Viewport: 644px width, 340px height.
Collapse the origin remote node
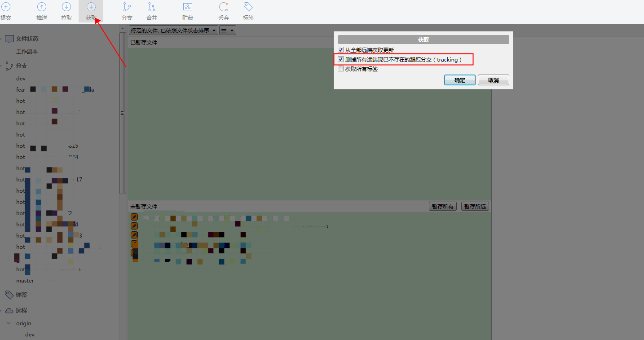tap(8, 323)
